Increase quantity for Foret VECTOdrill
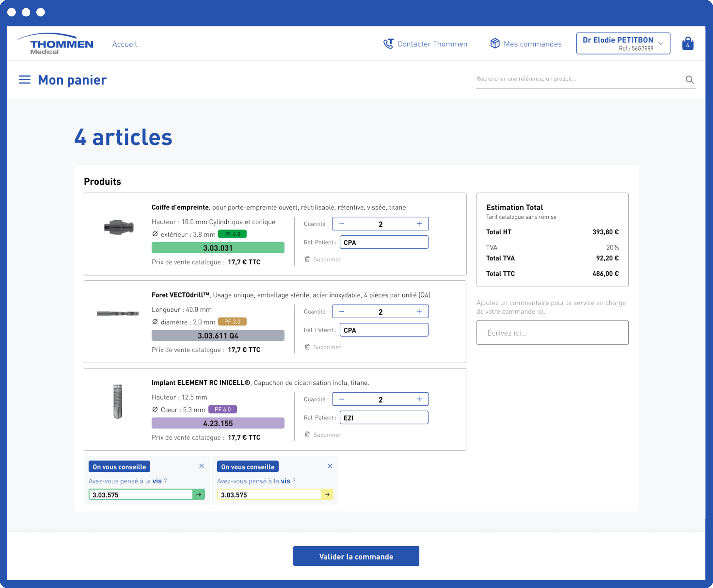The height and width of the screenshot is (588, 713). pos(419,312)
